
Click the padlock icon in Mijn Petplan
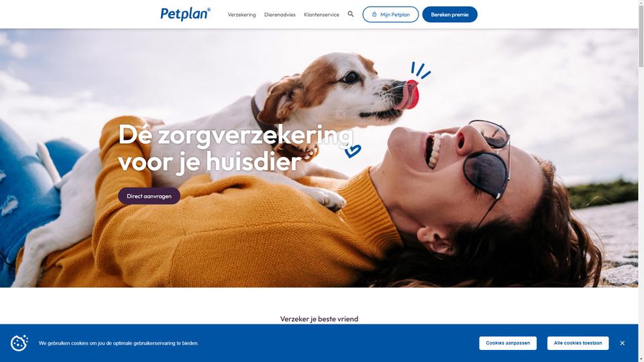(374, 14)
